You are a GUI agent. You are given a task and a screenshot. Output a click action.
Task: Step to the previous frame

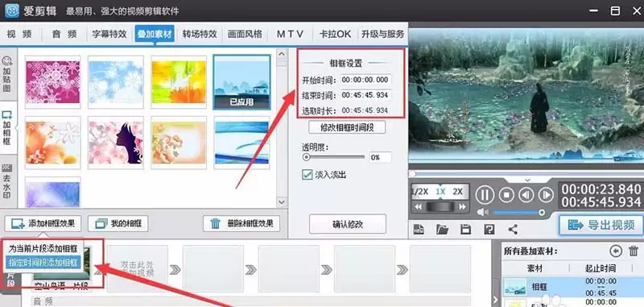[x=526, y=194]
